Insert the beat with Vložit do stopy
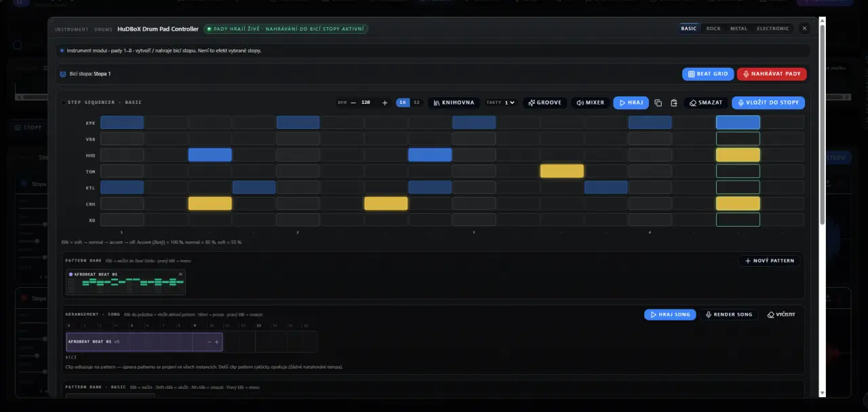The width and height of the screenshot is (868, 412). (768, 102)
